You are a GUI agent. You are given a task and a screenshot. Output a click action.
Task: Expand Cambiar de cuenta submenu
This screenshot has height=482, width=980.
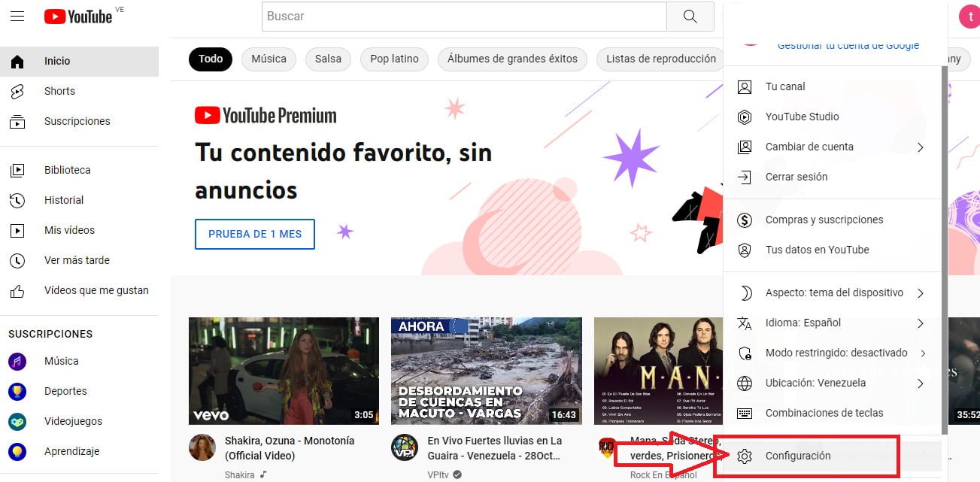[832, 147]
